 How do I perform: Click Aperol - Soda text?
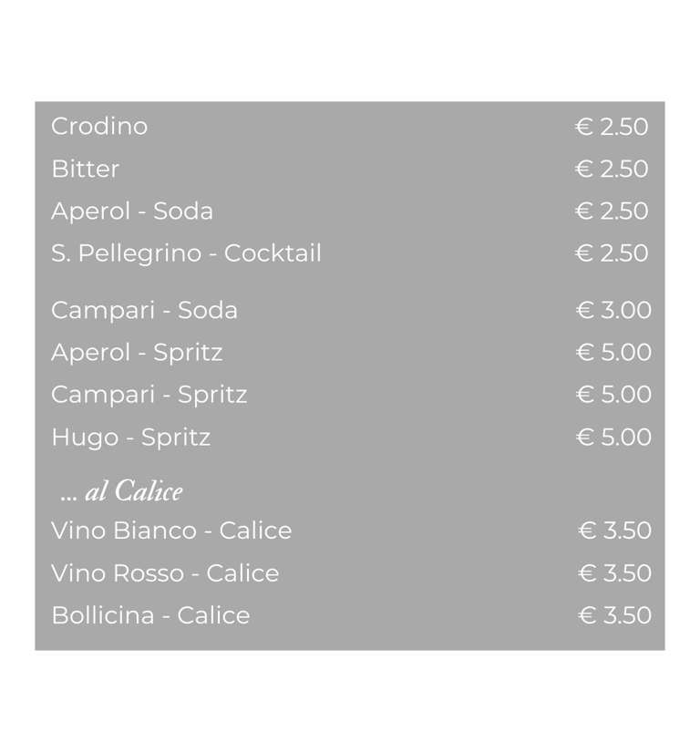[x=132, y=211]
